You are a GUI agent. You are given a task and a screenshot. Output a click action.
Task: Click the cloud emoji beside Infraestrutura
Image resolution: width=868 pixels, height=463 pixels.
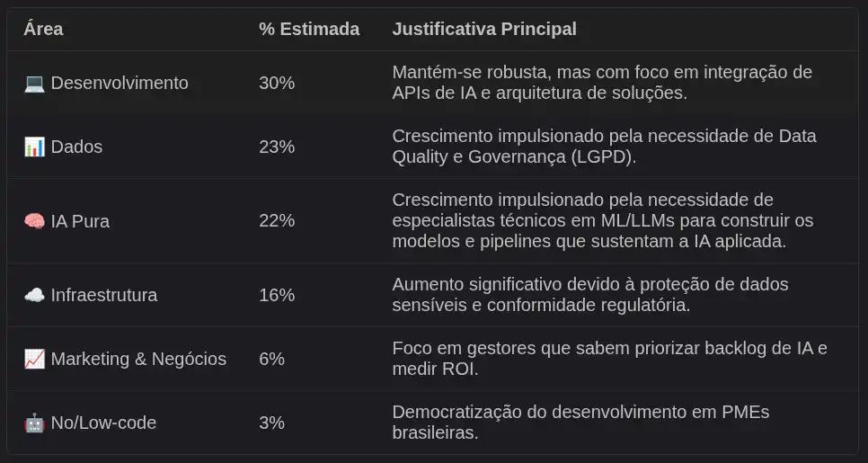(34, 295)
